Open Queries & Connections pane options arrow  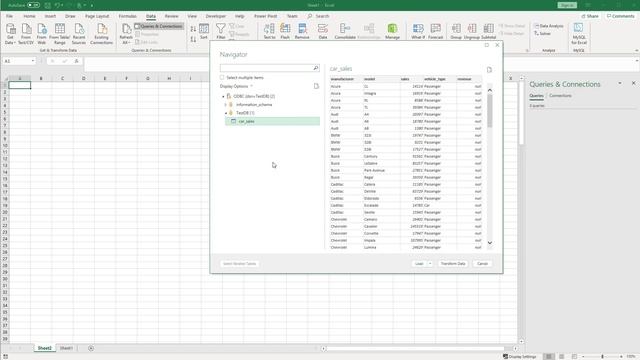pyautogui.click(x=620, y=83)
